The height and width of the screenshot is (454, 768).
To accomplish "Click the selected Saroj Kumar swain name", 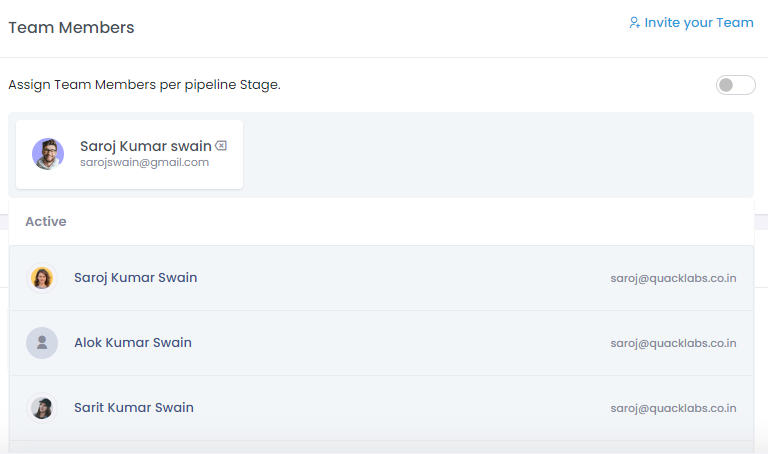I will [x=145, y=146].
